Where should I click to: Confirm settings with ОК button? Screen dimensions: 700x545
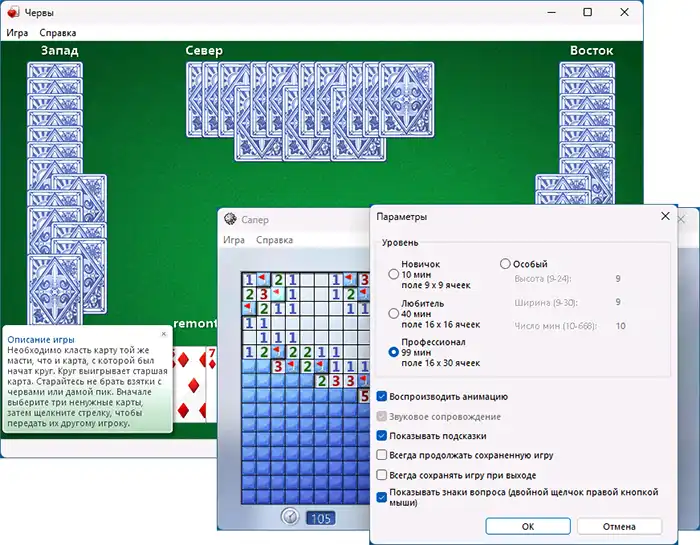528,526
